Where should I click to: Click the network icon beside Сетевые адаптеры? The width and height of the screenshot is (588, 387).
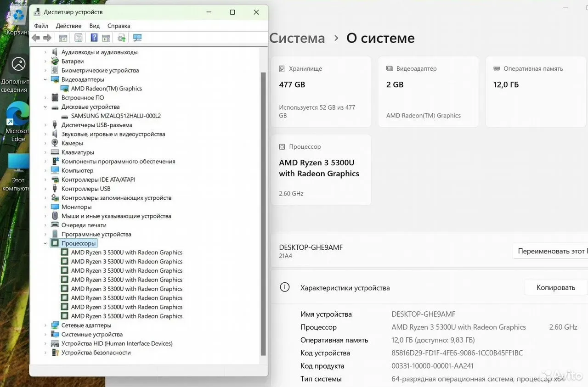point(55,325)
